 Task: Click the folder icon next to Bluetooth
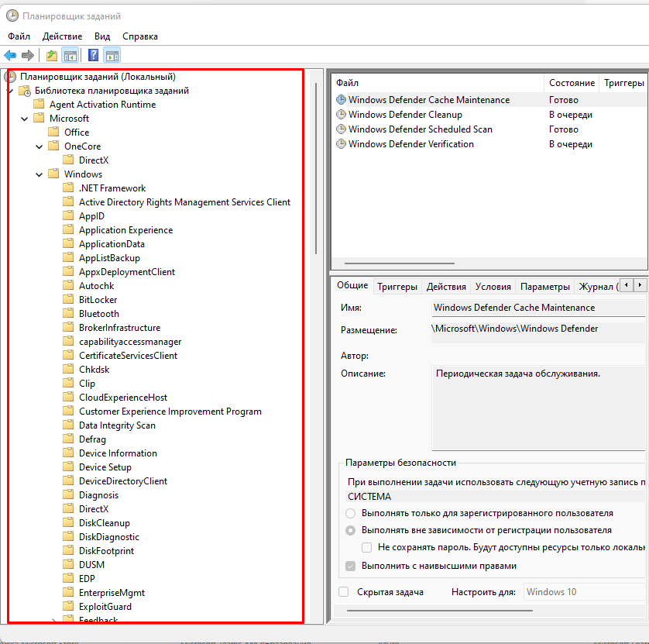68,313
